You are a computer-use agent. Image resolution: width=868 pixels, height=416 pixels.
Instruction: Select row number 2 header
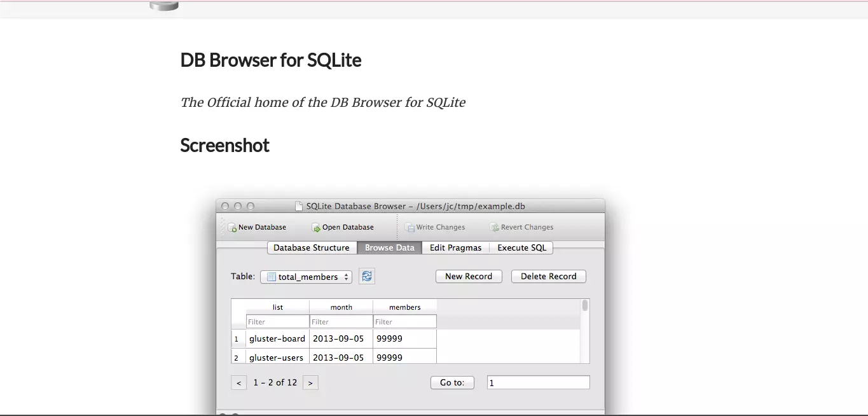[238, 356]
